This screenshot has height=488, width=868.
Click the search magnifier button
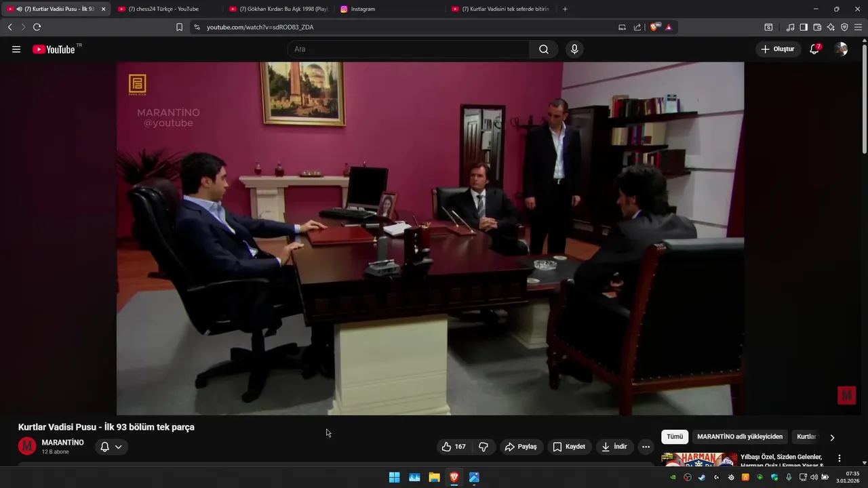(544, 49)
